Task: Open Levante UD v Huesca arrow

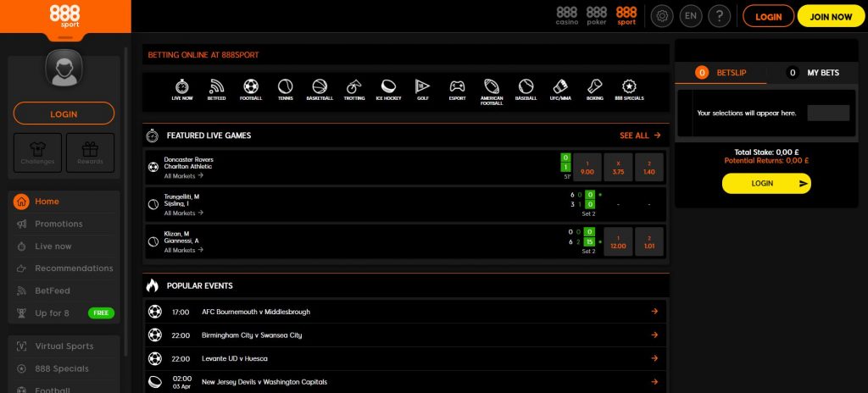Action: click(x=654, y=358)
